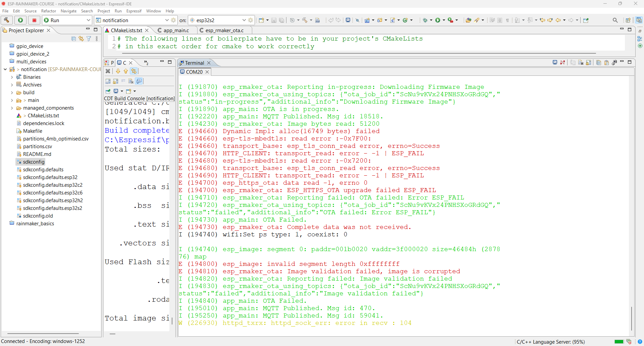Edit the notification launch configuration using its gear icon
This screenshot has width=644, height=346.
point(173,20)
